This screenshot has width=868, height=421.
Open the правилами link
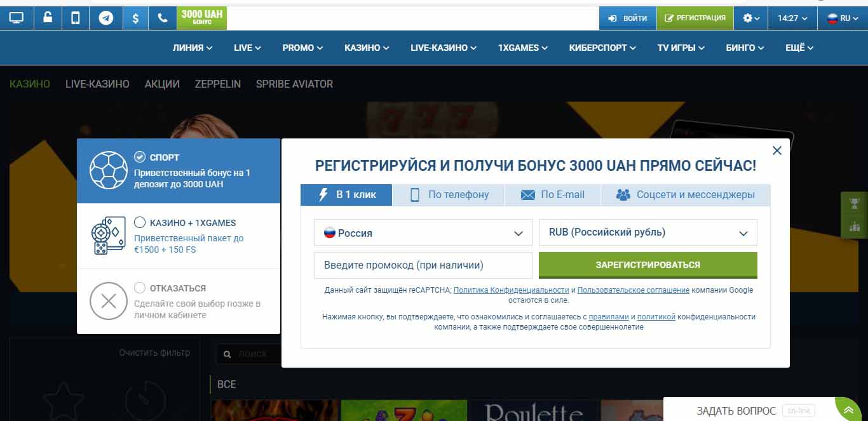coord(609,316)
